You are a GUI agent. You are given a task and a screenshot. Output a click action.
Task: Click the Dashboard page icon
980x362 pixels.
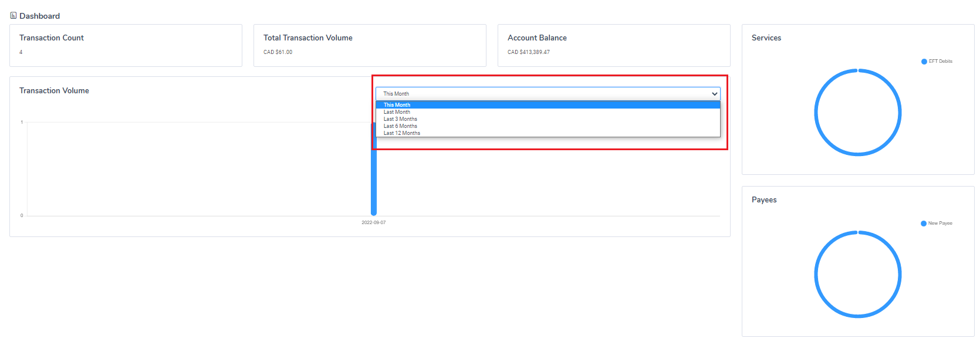click(x=13, y=16)
